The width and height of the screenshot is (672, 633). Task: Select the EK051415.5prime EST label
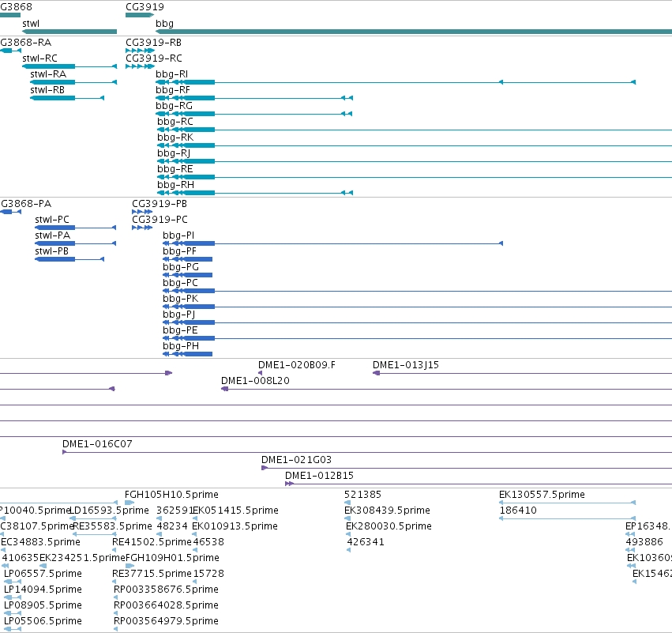(x=235, y=511)
